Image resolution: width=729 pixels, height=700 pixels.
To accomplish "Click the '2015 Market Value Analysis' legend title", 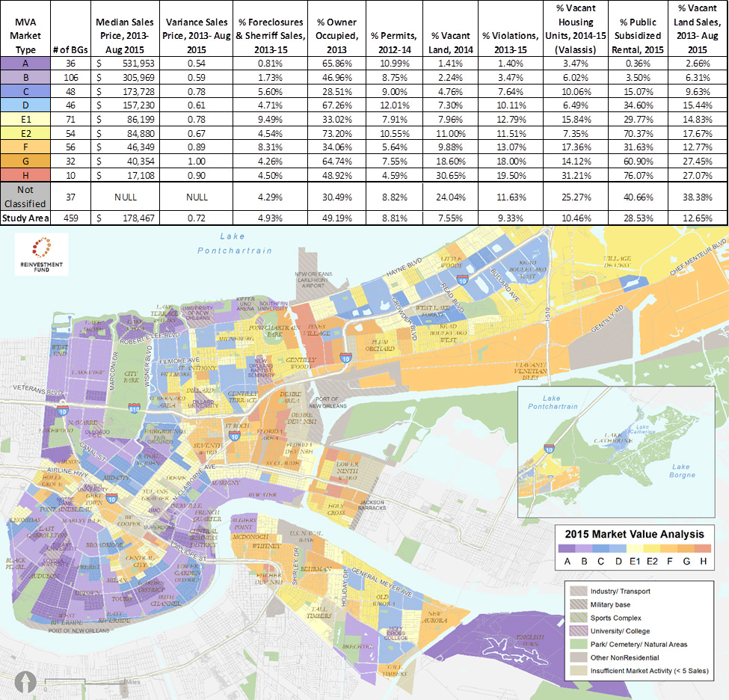I will click(634, 534).
